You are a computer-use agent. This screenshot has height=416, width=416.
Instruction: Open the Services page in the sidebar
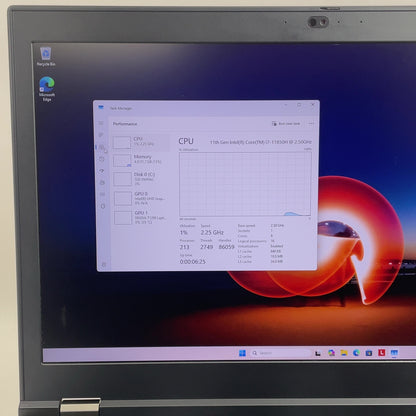pyautogui.click(x=103, y=206)
